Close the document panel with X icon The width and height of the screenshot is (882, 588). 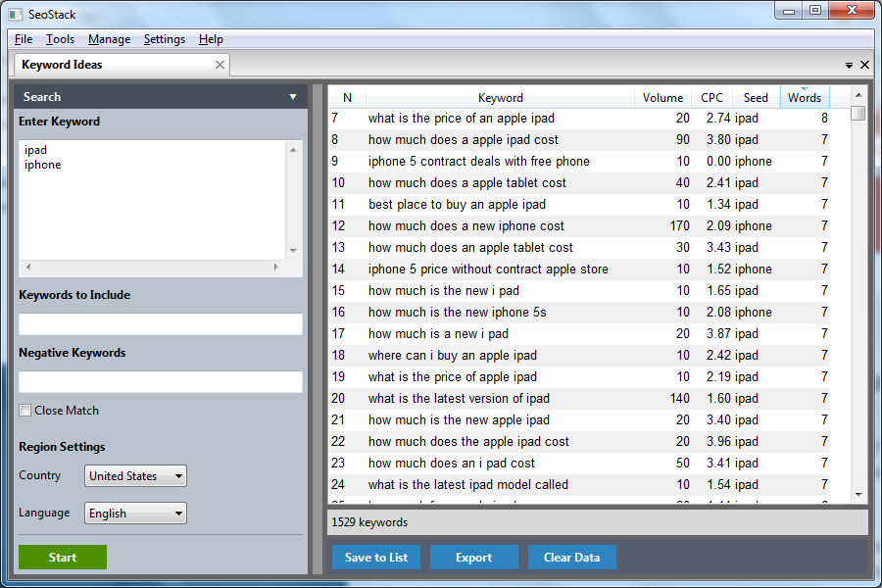[x=864, y=65]
